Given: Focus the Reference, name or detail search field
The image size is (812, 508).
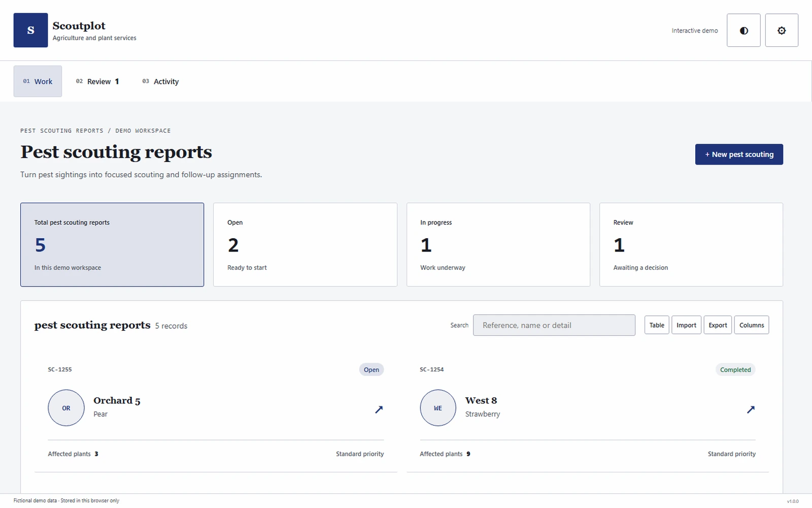Looking at the screenshot, I should (554, 325).
